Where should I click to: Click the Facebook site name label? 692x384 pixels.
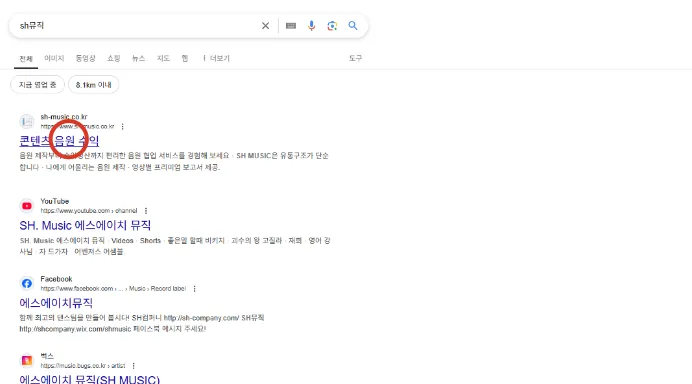tap(56, 279)
